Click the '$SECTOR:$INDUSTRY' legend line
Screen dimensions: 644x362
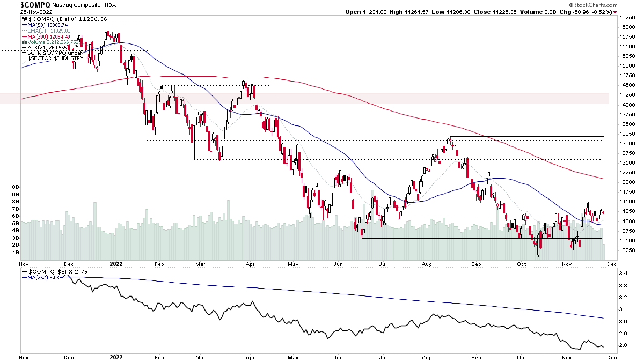pyautogui.click(x=55, y=58)
